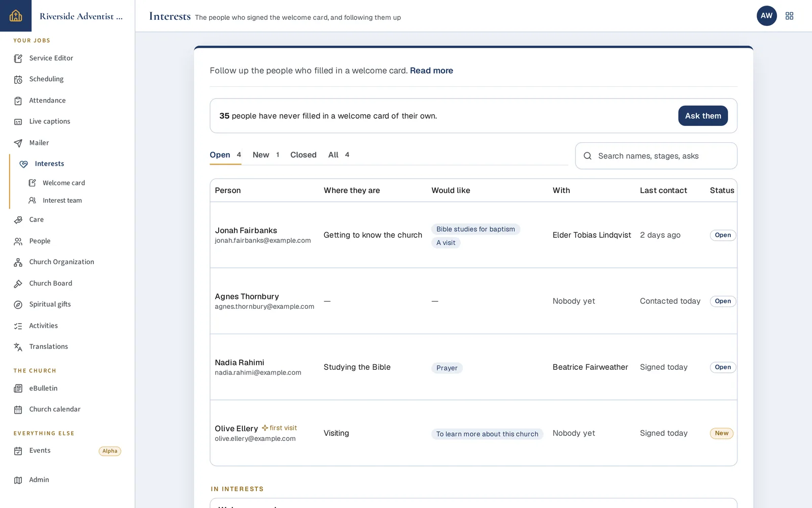Open Interest team in sidebar

click(x=62, y=201)
